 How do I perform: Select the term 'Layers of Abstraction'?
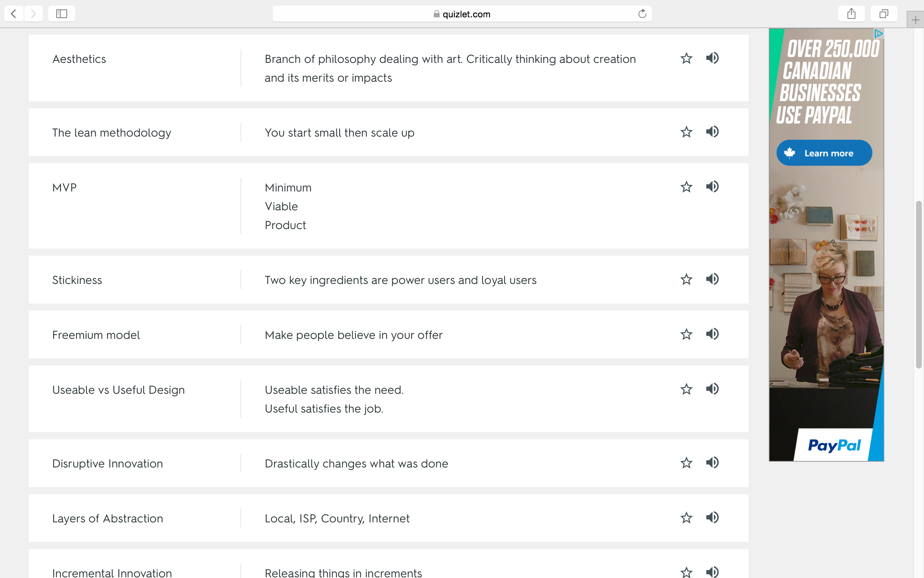pos(107,518)
